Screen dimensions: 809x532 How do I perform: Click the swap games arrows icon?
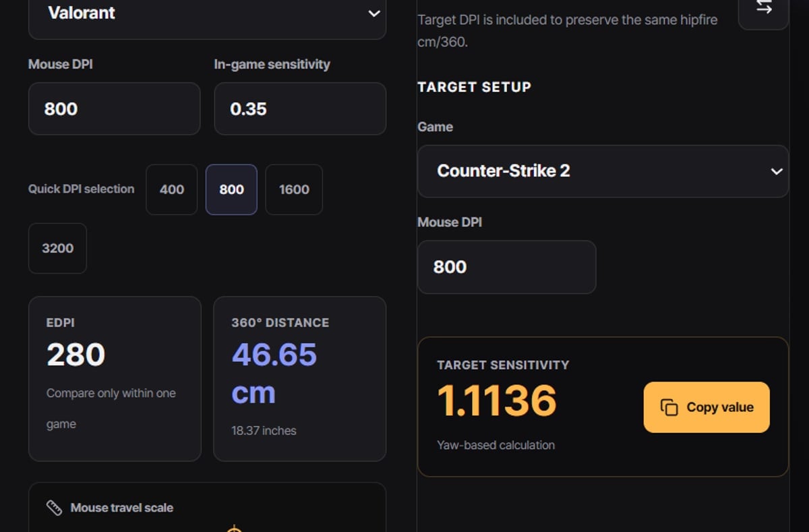coord(764,7)
